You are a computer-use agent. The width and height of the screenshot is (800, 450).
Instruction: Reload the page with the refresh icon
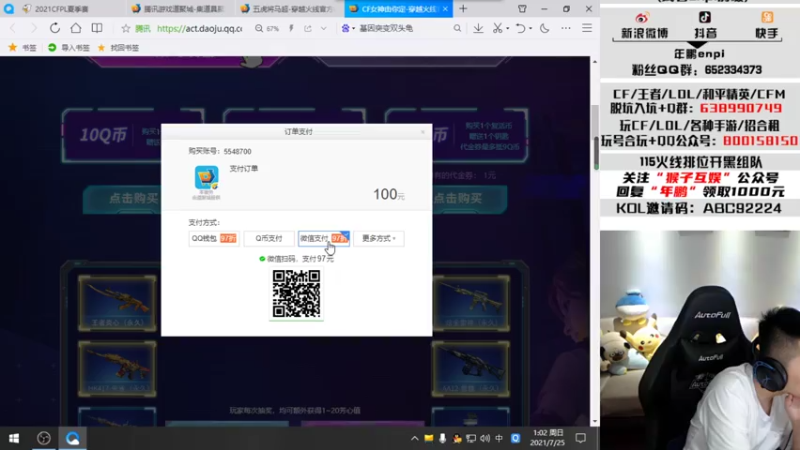55,29
